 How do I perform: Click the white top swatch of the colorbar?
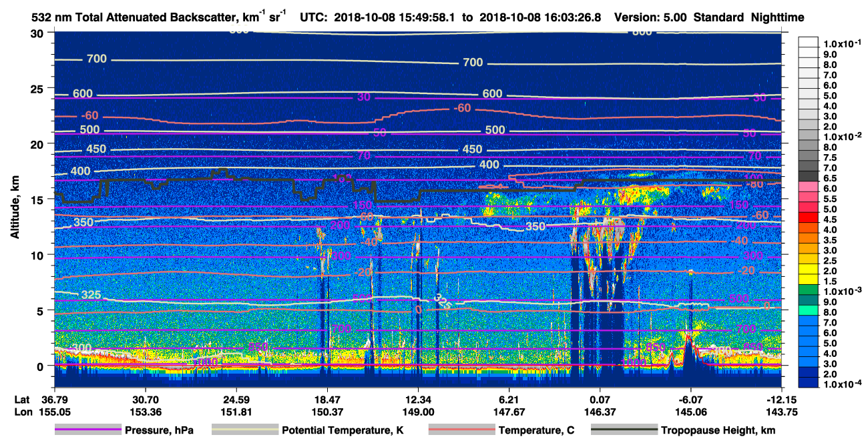coord(808,42)
